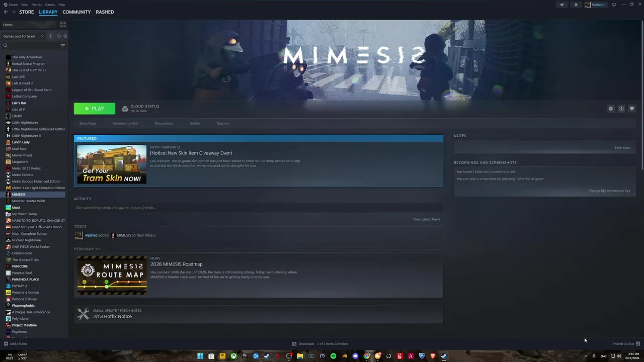
Task: Open Downloads status at bottom bar
Action: point(320,344)
